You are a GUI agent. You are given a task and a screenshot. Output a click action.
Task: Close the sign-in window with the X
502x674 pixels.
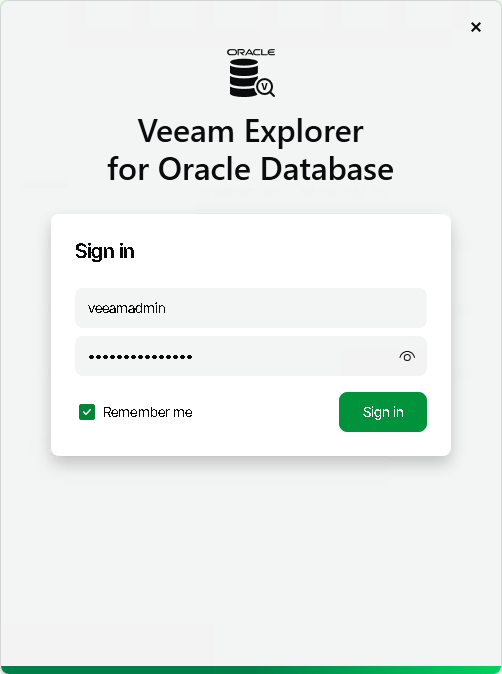click(x=475, y=27)
